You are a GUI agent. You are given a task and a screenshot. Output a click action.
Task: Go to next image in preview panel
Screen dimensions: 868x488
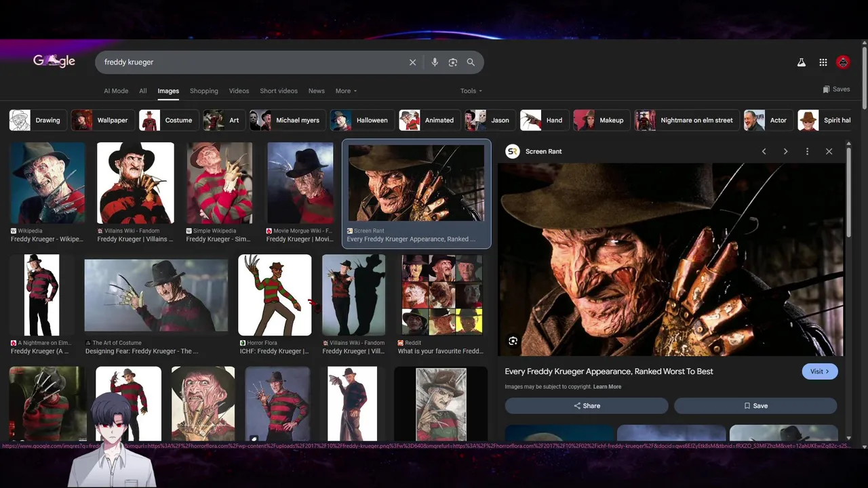785,152
